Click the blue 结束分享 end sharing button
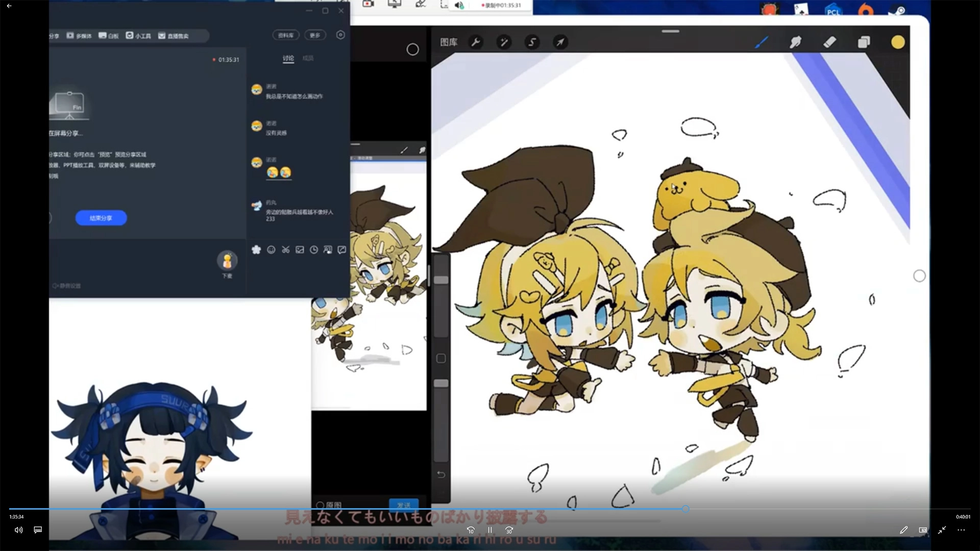The height and width of the screenshot is (551, 980). 101,218
